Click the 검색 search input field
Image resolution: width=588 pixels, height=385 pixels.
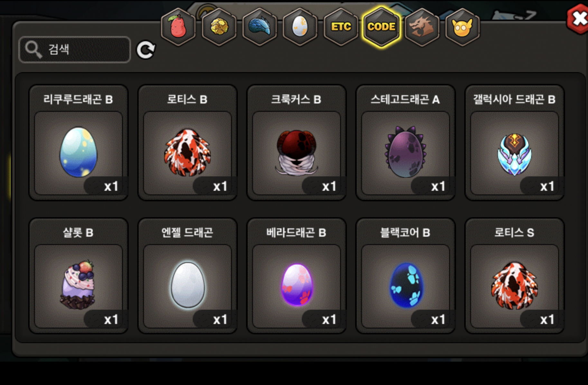(x=75, y=49)
